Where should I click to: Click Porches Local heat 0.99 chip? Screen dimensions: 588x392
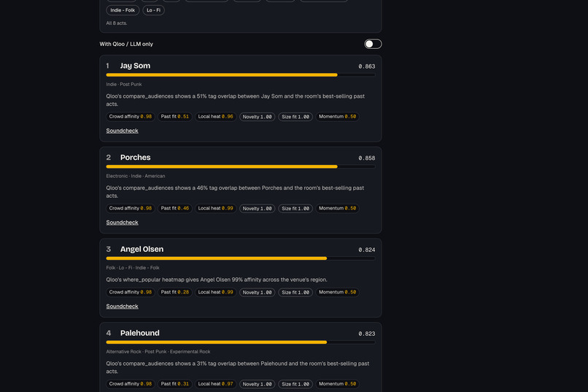tap(216, 208)
